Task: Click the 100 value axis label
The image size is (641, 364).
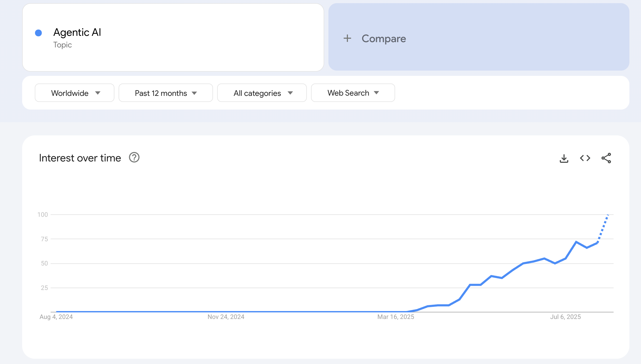Action: [43, 215]
